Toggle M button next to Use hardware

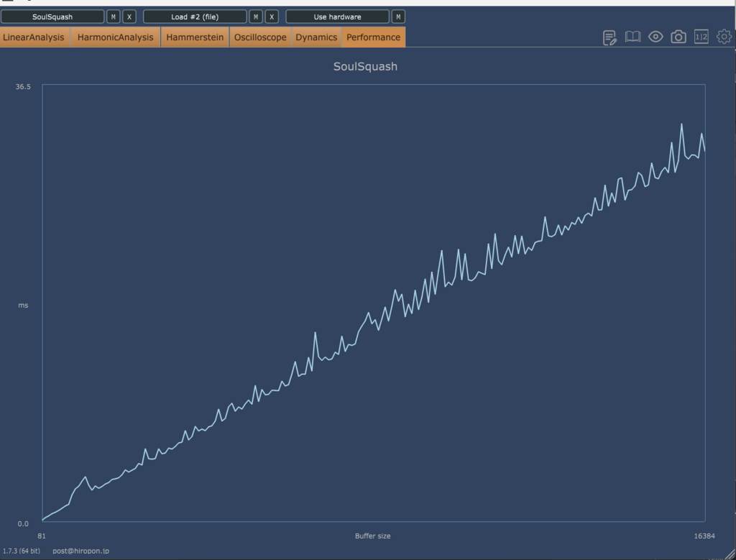[x=398, y=17]
